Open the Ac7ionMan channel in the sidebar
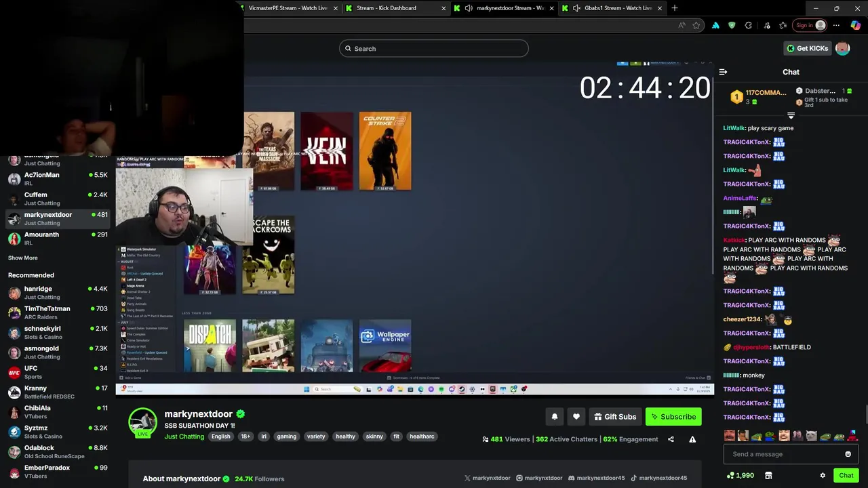 [58, 179]
